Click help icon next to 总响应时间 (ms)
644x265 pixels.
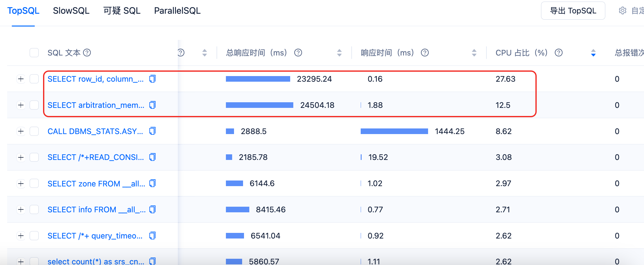(298, 53)
